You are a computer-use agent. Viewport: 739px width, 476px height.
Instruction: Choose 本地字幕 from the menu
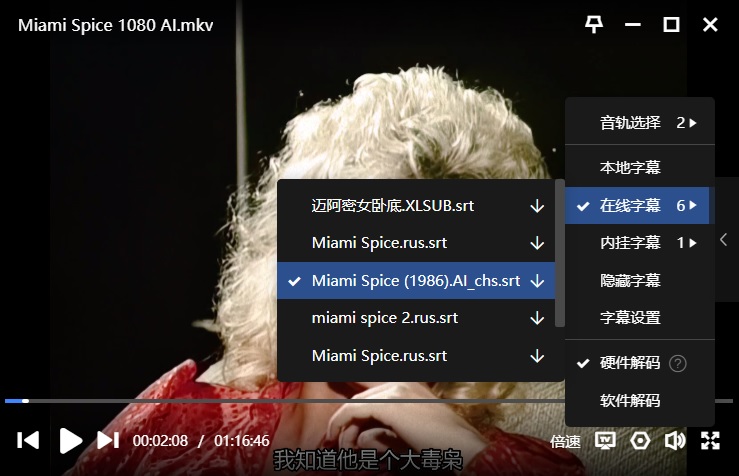tap(630, 167)
